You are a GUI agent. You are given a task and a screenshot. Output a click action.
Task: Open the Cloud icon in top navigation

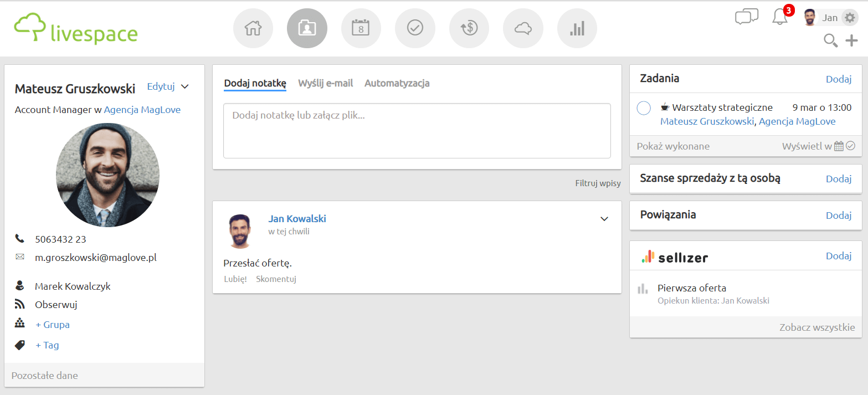[x=523, y=28]
